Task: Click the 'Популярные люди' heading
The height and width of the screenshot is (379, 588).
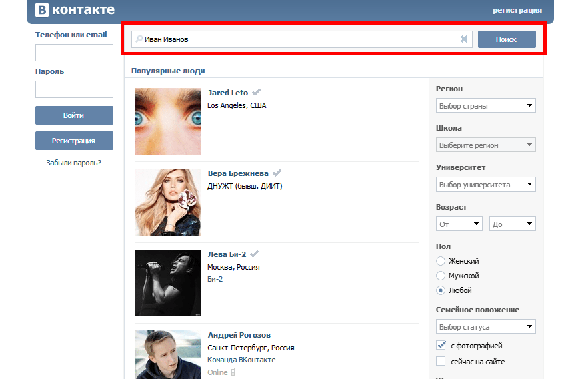Action: click(x=168, y=71)
